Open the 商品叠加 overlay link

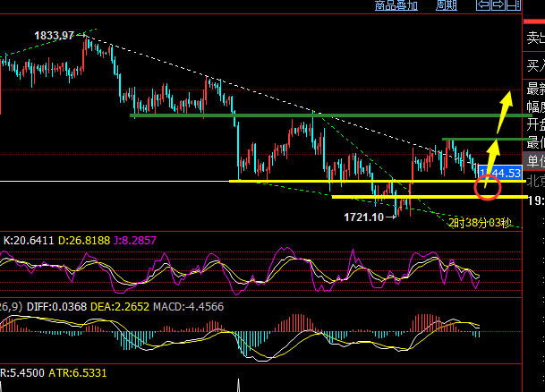[396, 5]
